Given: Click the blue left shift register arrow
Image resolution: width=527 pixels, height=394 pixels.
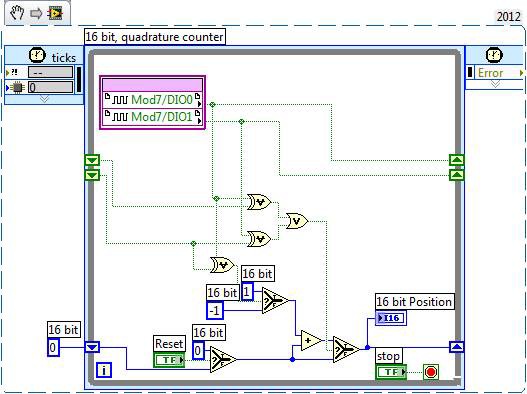Looking at the screenshot, I should [x=92, y=347].
